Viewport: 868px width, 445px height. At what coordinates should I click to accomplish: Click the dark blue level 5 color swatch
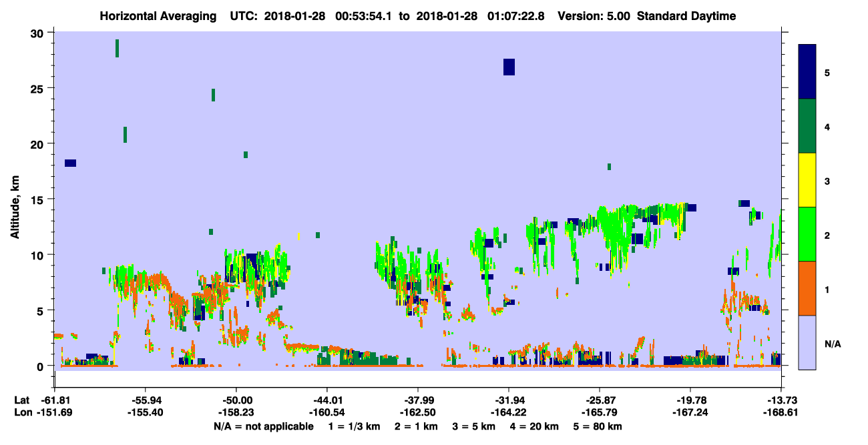[807, 72]
